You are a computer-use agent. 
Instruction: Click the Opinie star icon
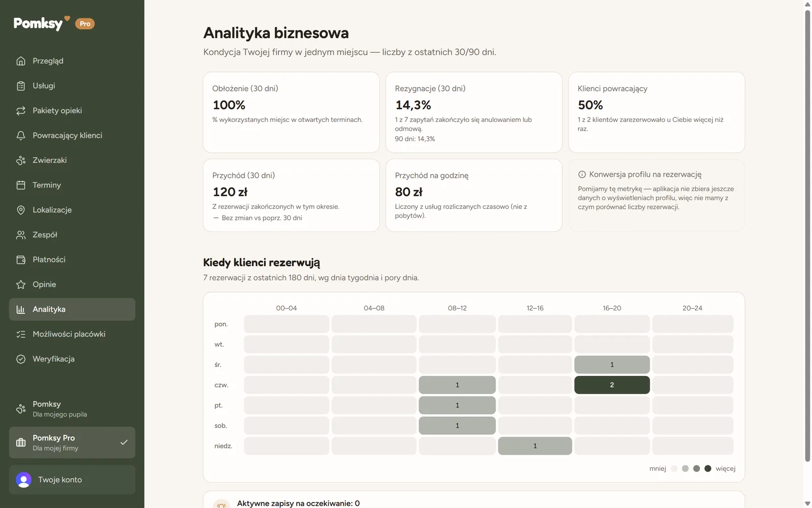click(21, 284)
